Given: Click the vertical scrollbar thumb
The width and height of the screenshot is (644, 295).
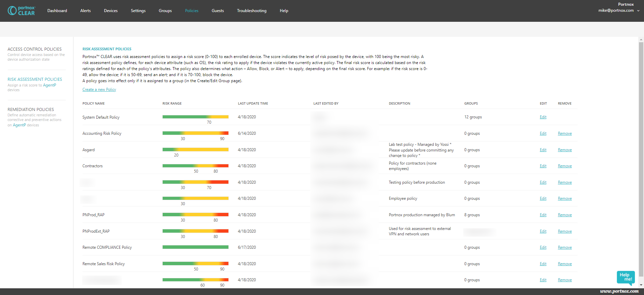Looking at the screenshot, I should (641, 159).
